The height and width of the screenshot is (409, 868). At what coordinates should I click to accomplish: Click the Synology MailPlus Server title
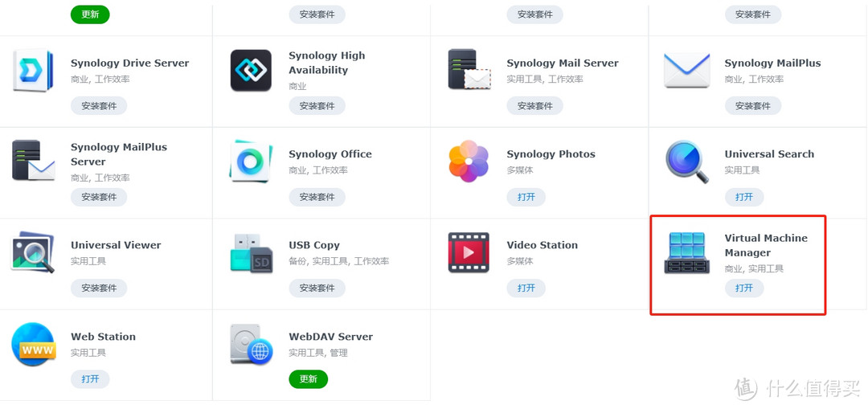coord(119,154)
